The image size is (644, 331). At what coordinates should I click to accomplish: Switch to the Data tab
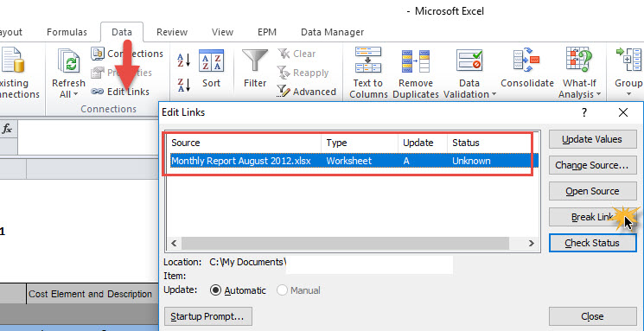pos(122,32)
